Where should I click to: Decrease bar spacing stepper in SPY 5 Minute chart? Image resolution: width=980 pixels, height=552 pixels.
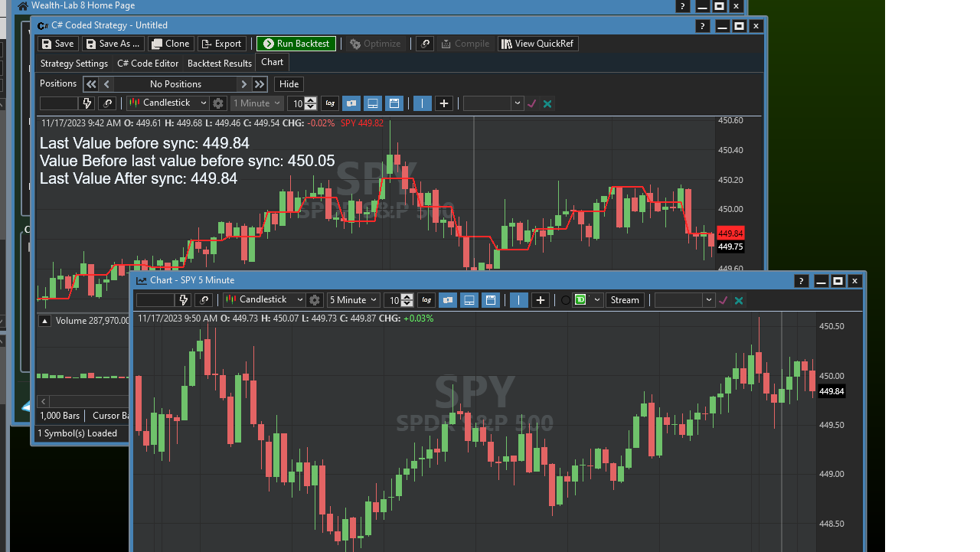click(x=407, y=304)
